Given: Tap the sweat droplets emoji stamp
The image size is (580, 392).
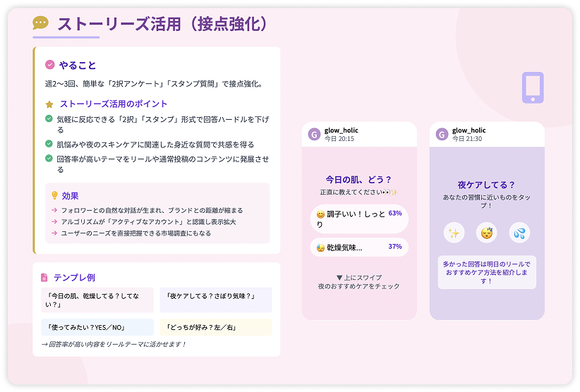Looking at the screenshot, I should 519,233.
